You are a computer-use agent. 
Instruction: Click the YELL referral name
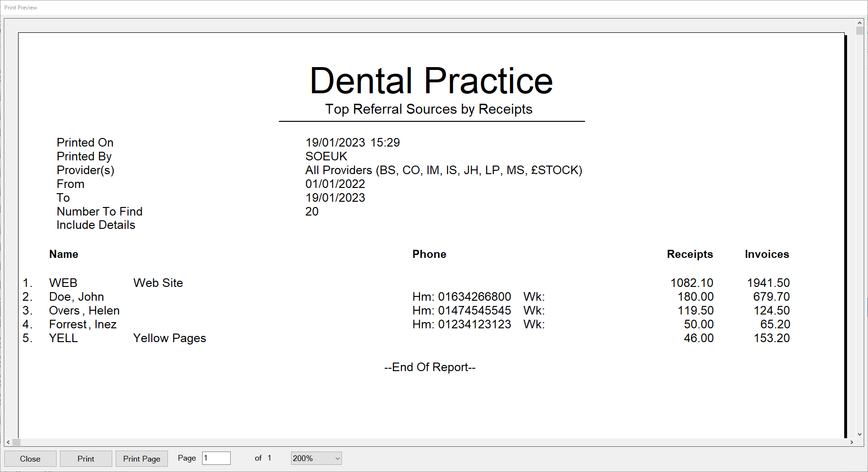pos(64,338)
